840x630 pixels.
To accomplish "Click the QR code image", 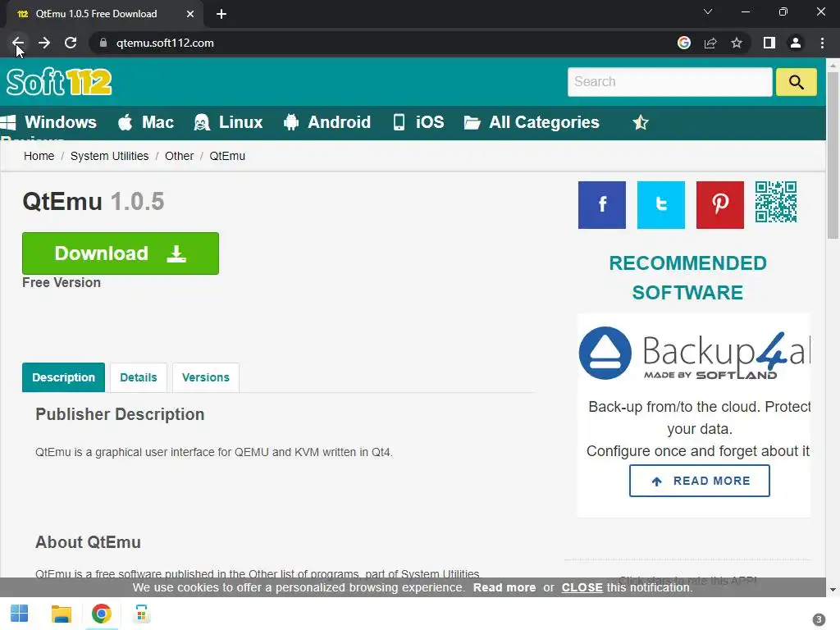I will pyautogui.click(x=776, y=202).
